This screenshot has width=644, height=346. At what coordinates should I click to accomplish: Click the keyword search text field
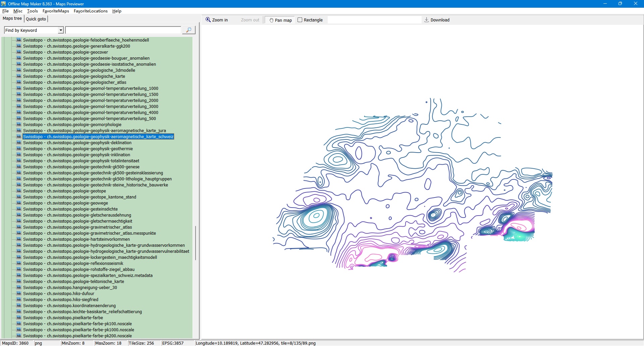[123, 30]
